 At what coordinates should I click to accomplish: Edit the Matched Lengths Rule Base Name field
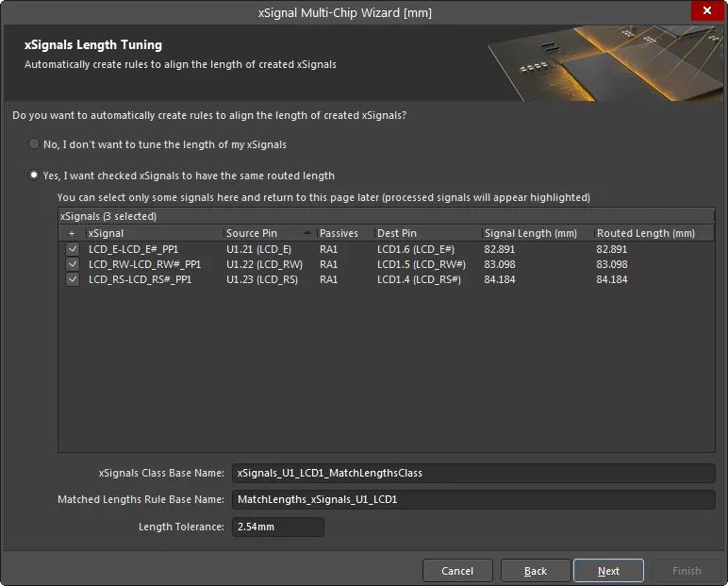473,499
